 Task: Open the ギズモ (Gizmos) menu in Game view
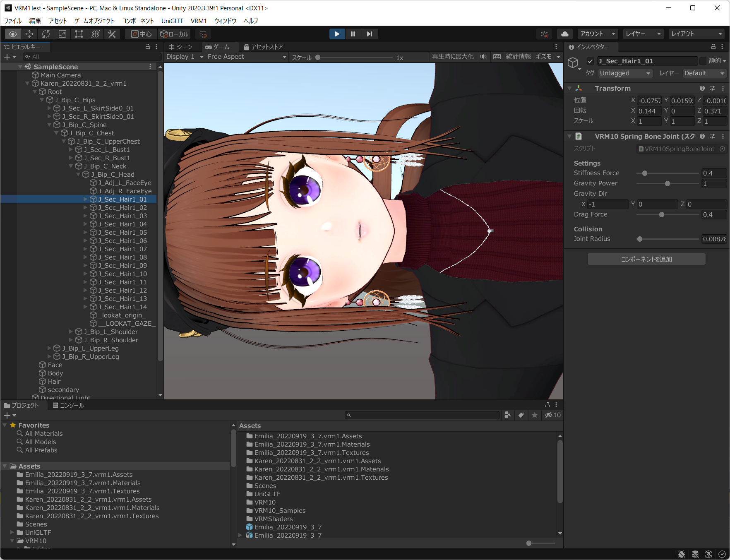pyautogui.click(x=545, y=57)
